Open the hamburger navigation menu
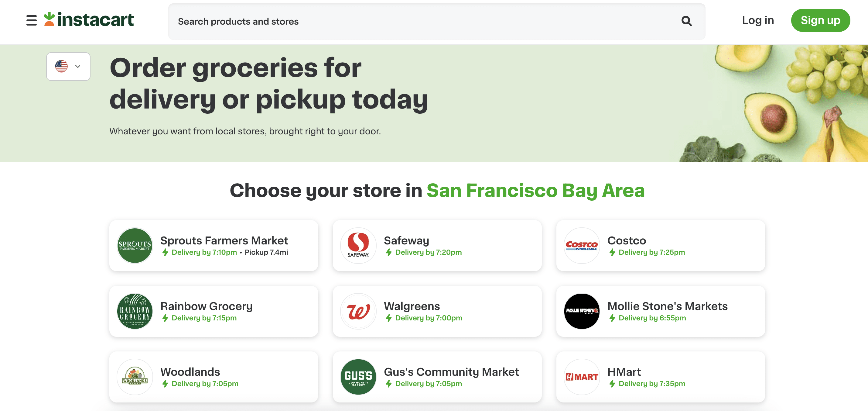Screen dimensions: 868x411 coord(31,20)
